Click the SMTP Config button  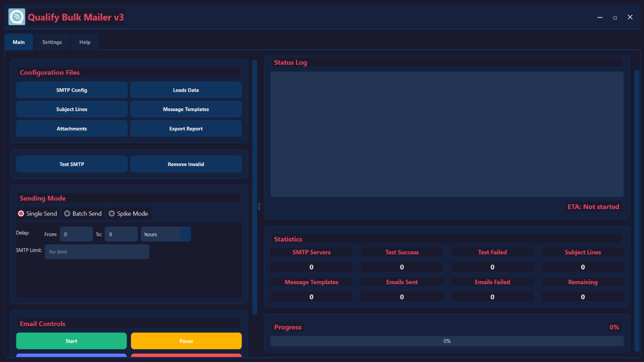pyautogui.click(x=71, y=90)
